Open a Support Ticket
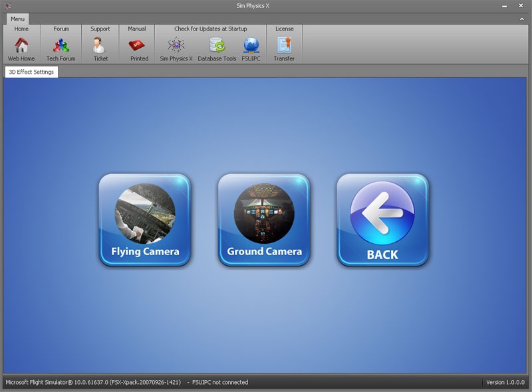This screenshot has width=532, height=392. pyautogui.click(x=100, y=46)
